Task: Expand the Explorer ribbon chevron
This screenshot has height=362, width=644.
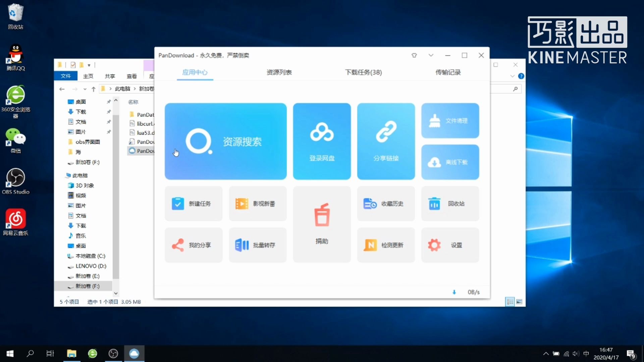Action: tap(513, 76)
